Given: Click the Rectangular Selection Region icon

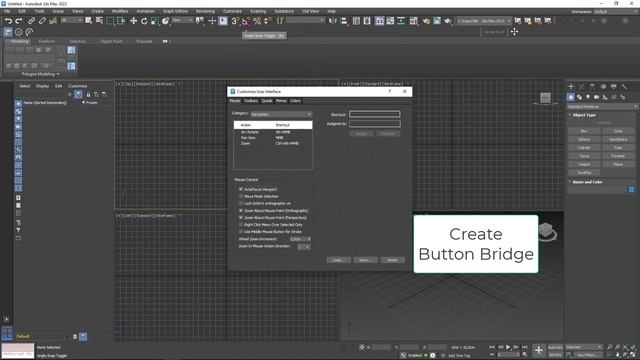Looking at the screenshot, I should click(110, 21).
